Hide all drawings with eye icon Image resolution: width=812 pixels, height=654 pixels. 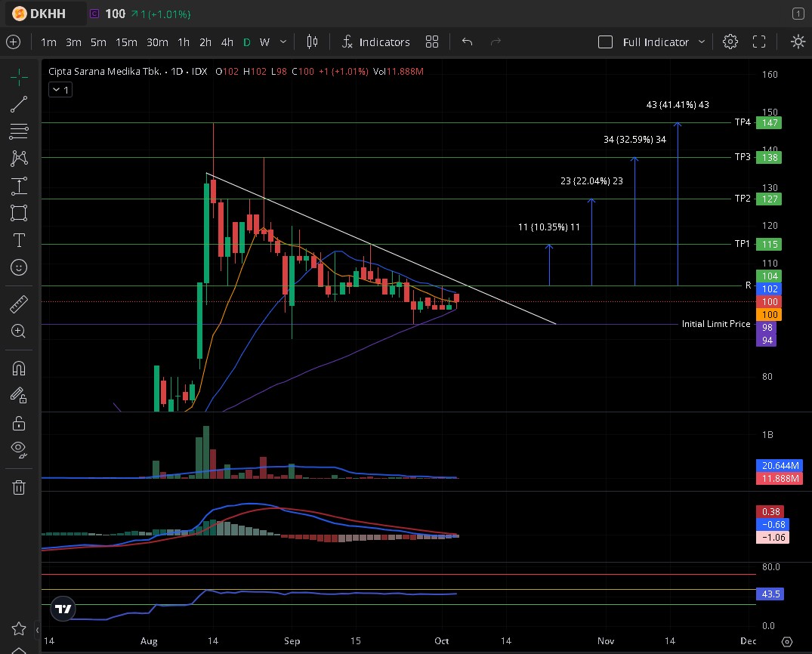19,449
